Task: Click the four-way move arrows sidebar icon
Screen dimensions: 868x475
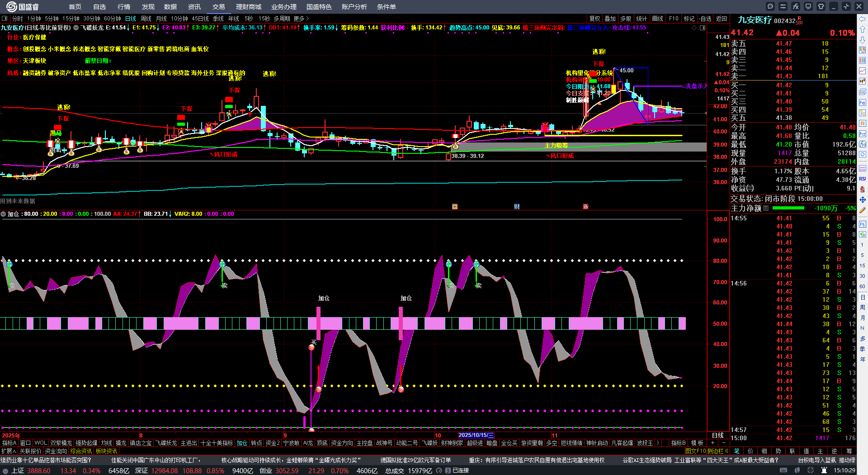Action: pos(863,199)
